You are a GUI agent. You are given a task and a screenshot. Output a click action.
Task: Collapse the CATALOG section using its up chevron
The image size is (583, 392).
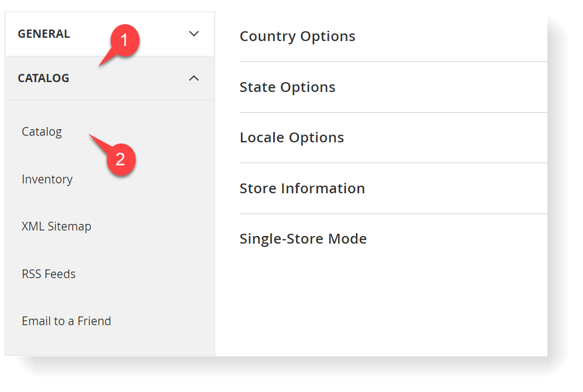click(x=194, y=78)
